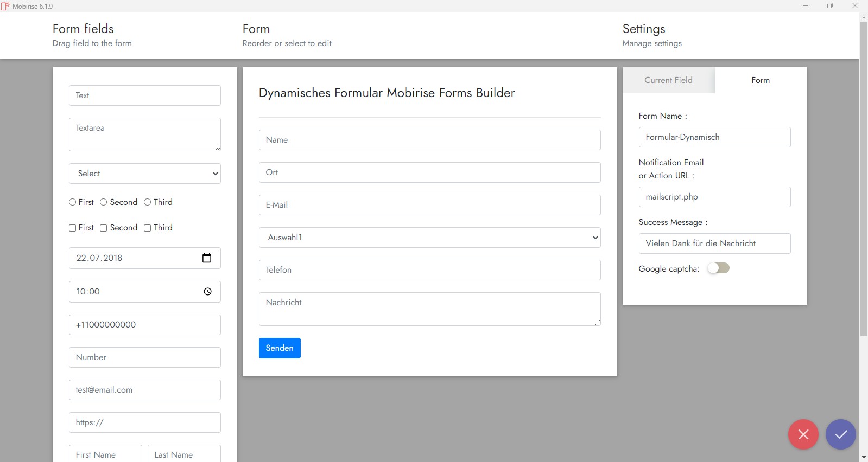The image size is (868, 462).
Task: Expand the Auswahl1 dropdown in form
Action: click(429, 238)
